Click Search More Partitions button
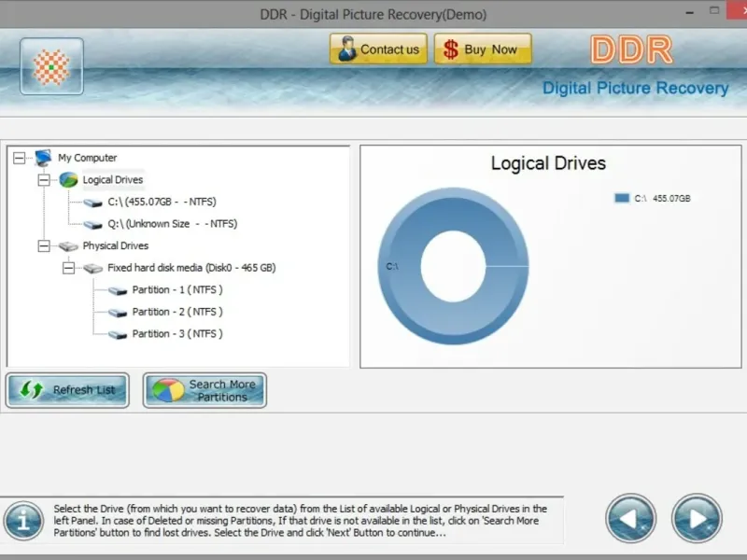Viewport: 747px width, 560px height. [204, 390]
